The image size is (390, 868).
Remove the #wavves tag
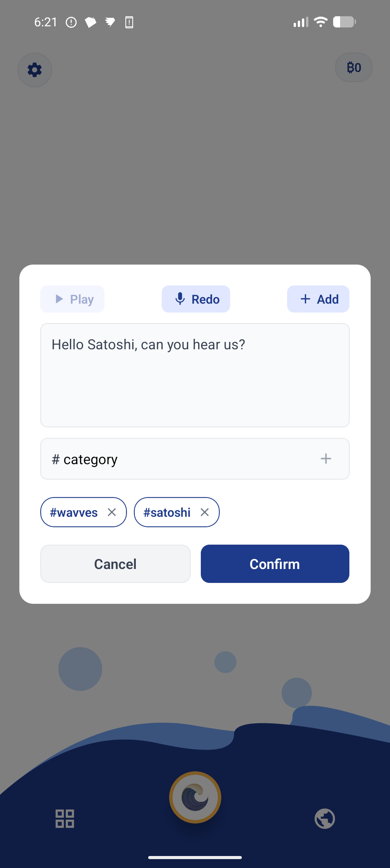tap(112, 512)
